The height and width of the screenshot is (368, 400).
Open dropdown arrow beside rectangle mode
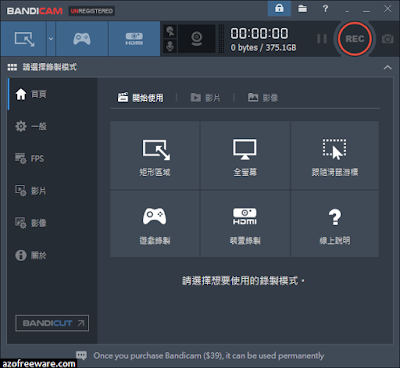click(x=51, y=39)
